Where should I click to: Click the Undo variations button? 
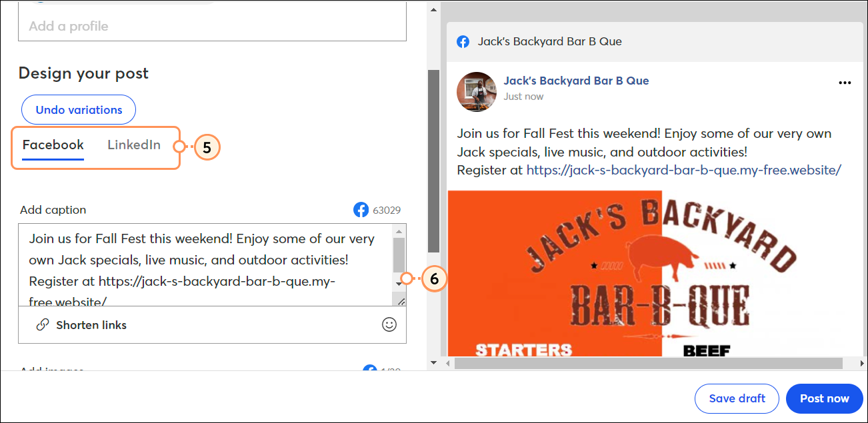point(79,110)
